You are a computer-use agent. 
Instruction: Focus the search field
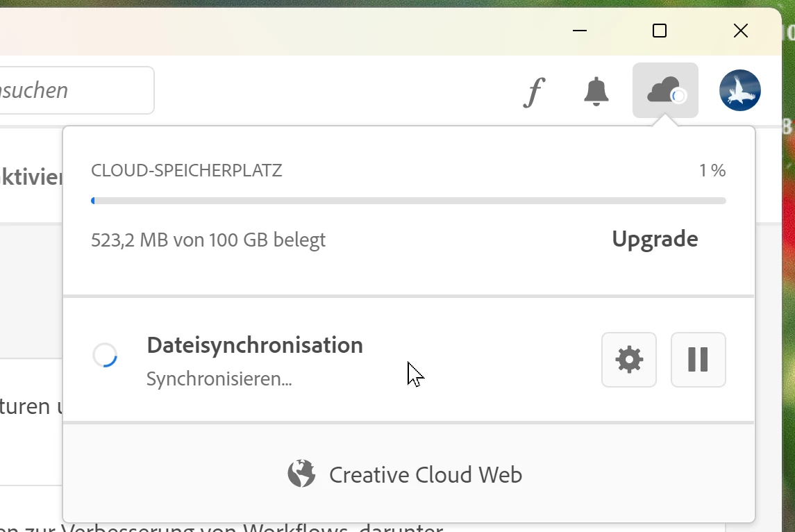point(77,90)
